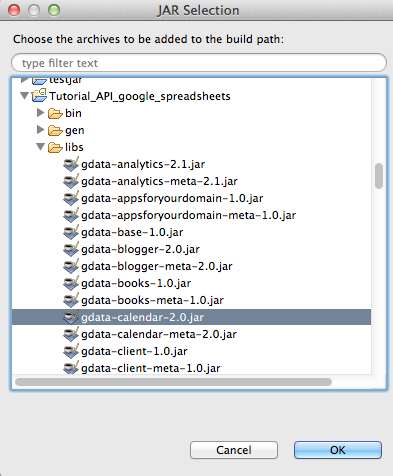Click the jar icon beside gdata-base-1.0.jar

click(x=71, y=232)
